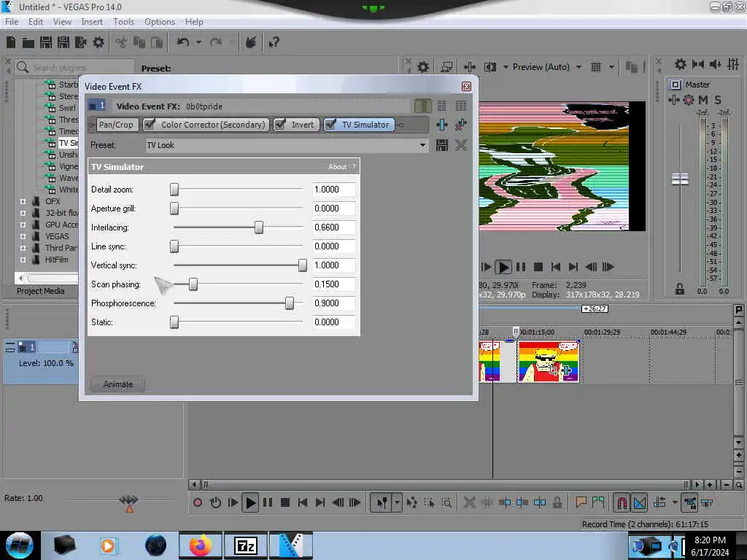Open the Undo history dropdown arrow
747x560 pixels.
pos(198,42)
